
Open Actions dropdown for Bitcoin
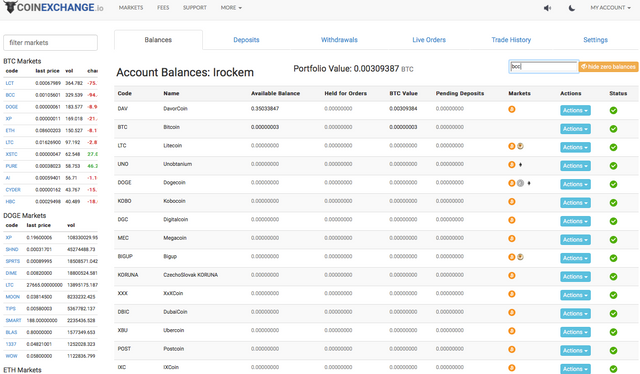click(575, 129)
